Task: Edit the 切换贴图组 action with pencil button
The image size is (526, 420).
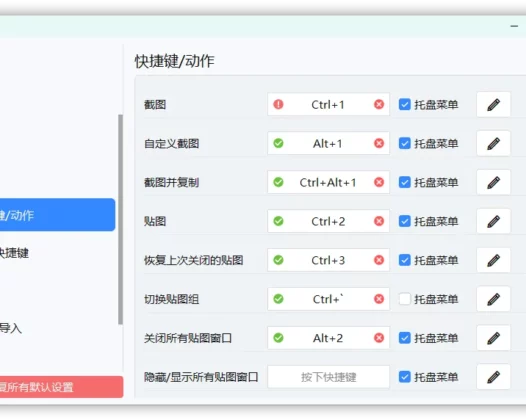Action: (493, 299)
